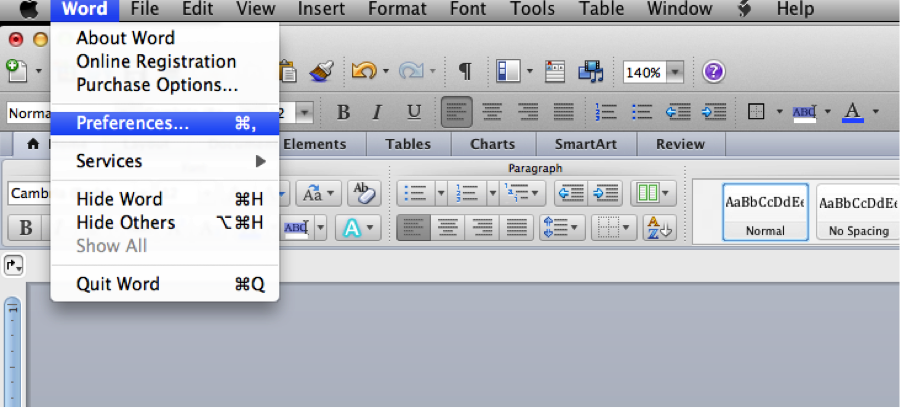Click increase indent icon in Formatting toolbar
Screen dimensions: 900x408
click(714, 111)
